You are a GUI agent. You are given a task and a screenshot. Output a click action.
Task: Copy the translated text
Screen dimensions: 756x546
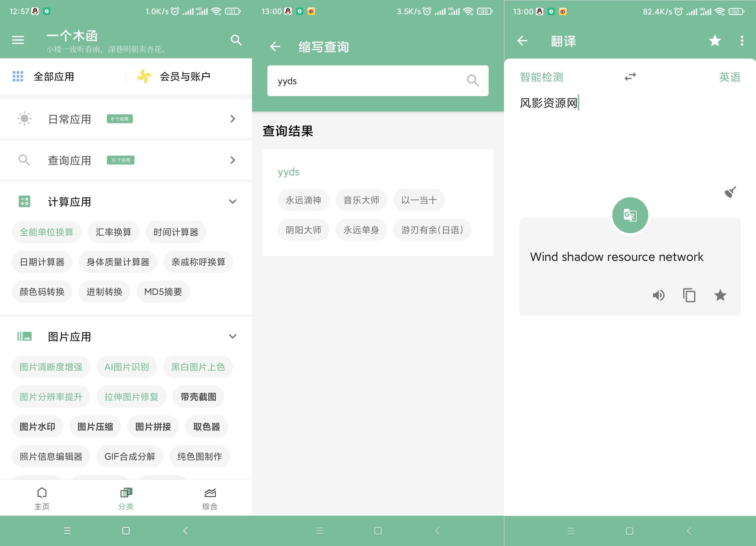(x=689, y=295)
